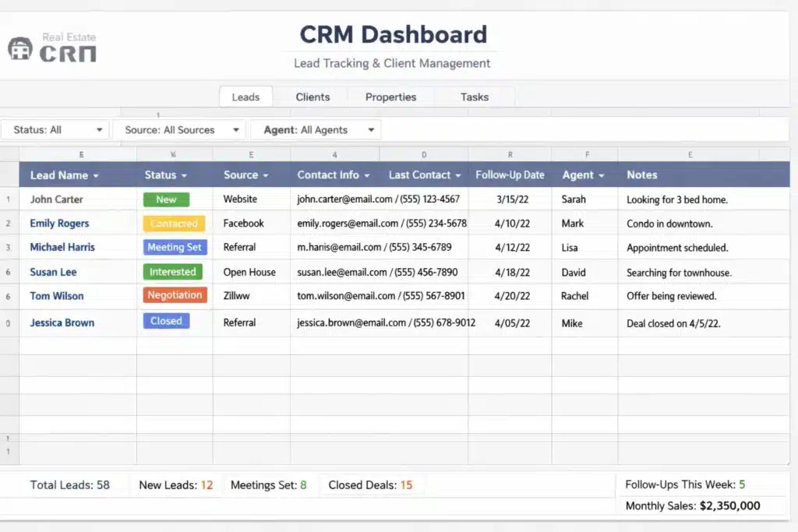Viewport: 798px width, 532px height.
Task: Go to the Properties tab
Action: click(390, 97)
